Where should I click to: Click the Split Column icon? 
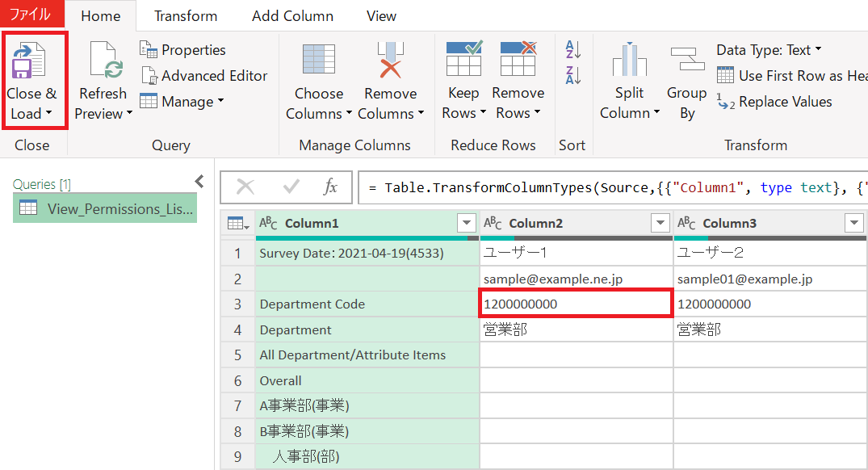point(629,61)
